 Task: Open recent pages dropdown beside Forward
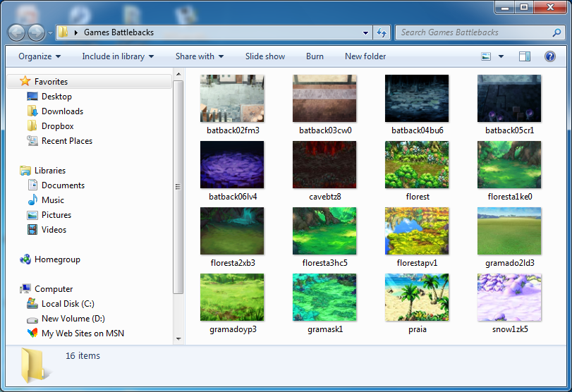coord(50,33)
